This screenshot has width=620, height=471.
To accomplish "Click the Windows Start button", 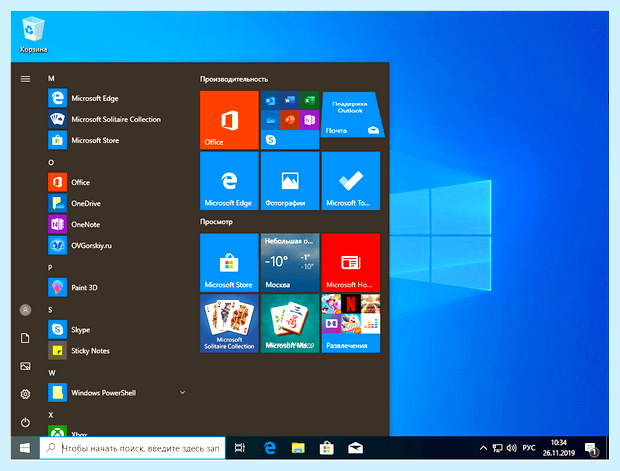I will 25,448.
